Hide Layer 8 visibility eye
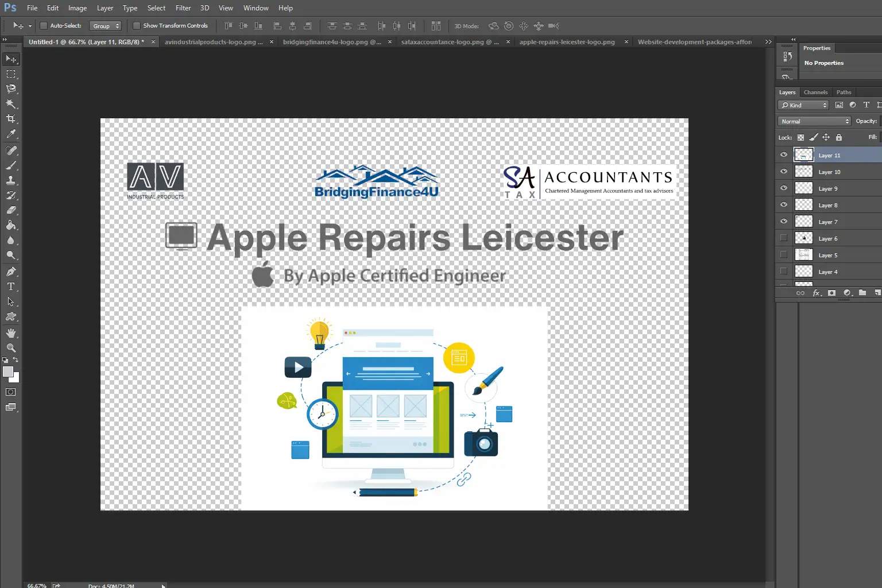Viewport: 882px width, 588px height. point(784,205)
